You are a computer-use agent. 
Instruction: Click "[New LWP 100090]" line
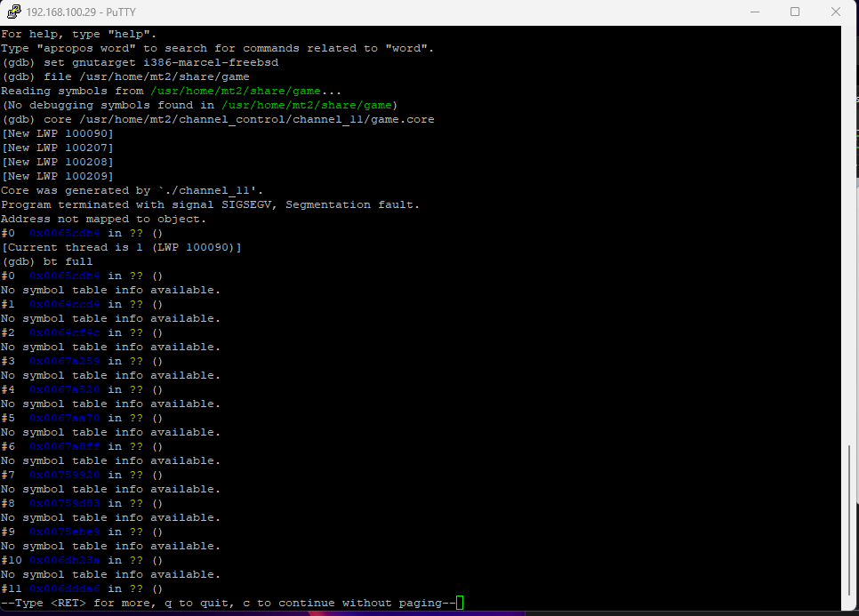(58, 133)
